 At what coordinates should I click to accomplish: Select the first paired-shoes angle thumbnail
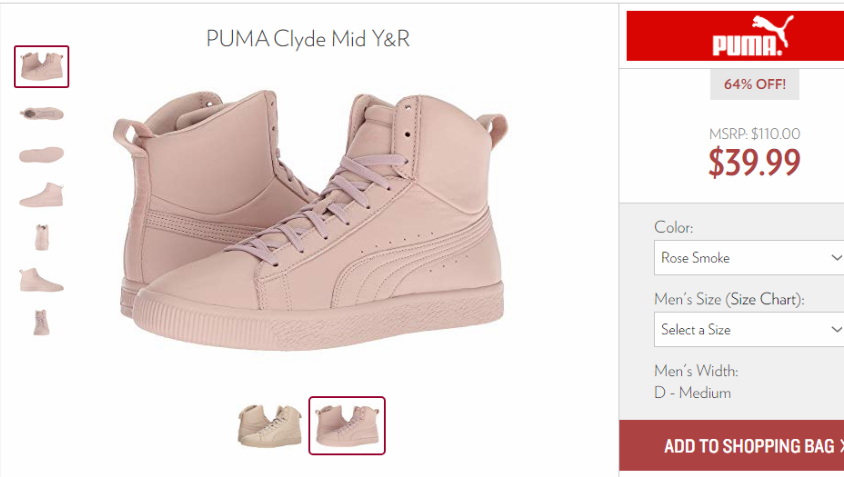click(x=41, y=67)
